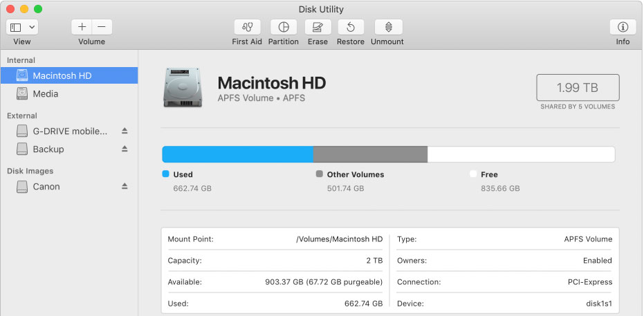Click the '903.37 GB (67.72 GB purgeable)' value
Image resolution: width=644 pixels, height=316 pixels.
(324, 282)
